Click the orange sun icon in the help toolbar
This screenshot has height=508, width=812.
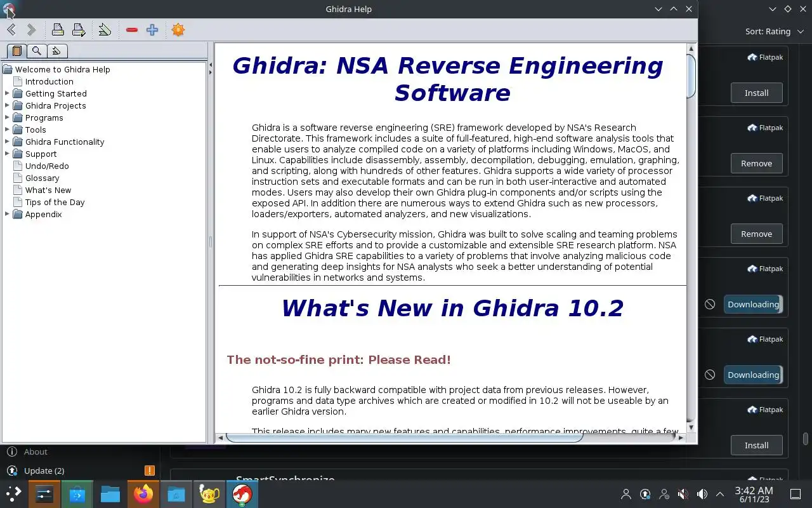(x=178, y=30)
